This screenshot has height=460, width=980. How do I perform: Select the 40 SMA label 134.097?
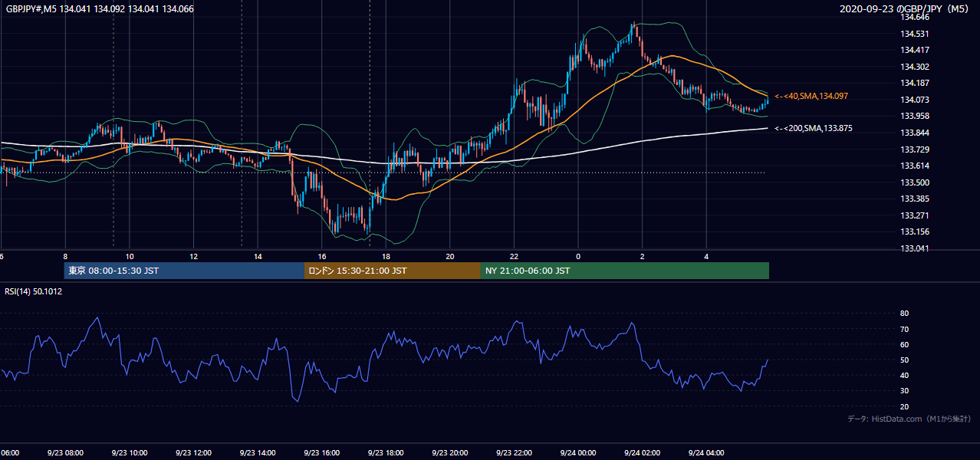point(811,96)
